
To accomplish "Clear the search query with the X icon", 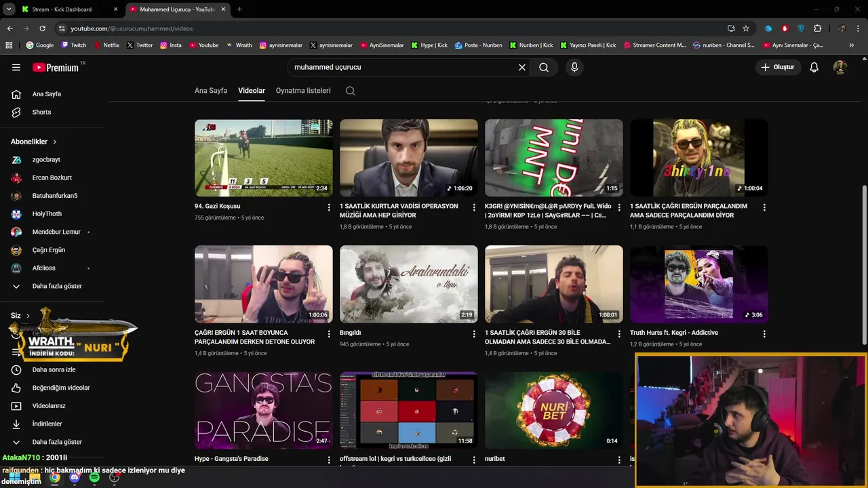I will [522, 67].
